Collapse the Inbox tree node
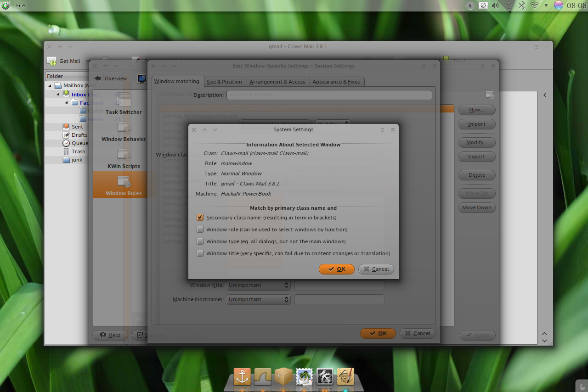Screen dimensions: 588x392 (58, 95)
